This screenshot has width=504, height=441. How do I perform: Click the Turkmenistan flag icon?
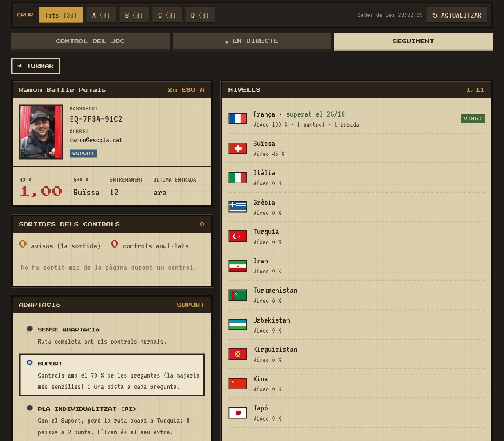click(x=238, y=295)
